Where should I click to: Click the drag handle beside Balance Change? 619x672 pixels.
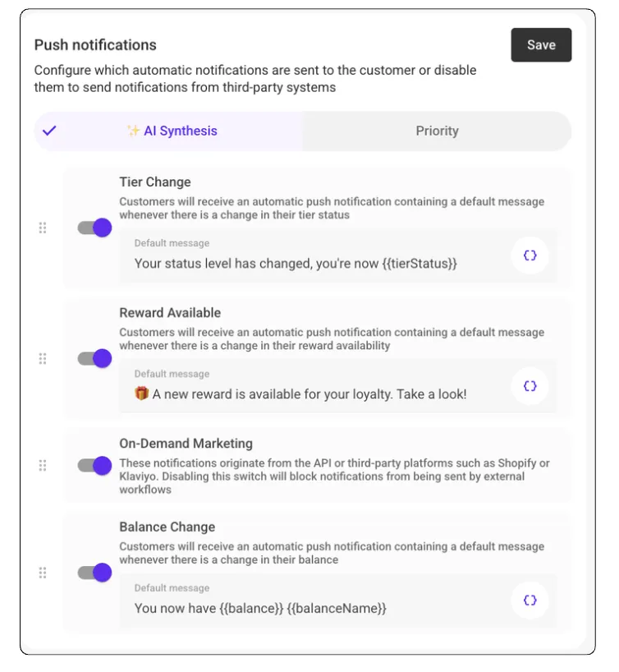(x=43, y=573)
